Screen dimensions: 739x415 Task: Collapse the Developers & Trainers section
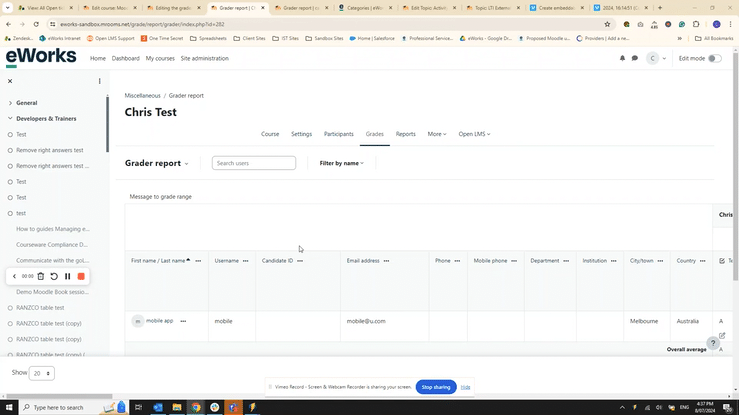pos(10,119)
